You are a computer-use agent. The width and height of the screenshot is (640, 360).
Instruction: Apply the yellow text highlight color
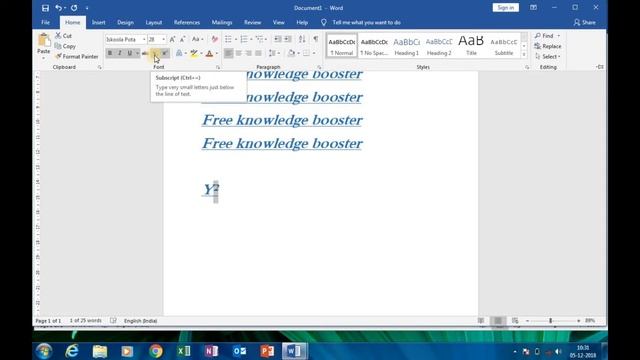tap(194, 53)
